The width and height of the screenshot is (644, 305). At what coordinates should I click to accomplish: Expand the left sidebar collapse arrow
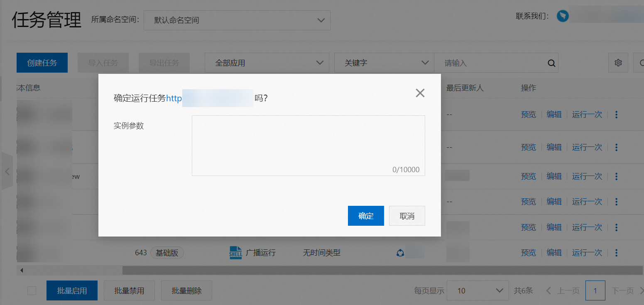point(7,171)
